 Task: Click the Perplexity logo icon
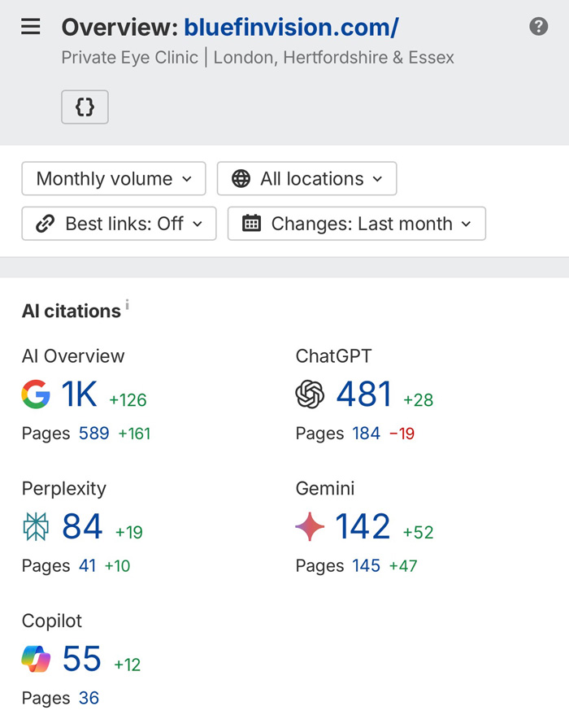point(36,527)
